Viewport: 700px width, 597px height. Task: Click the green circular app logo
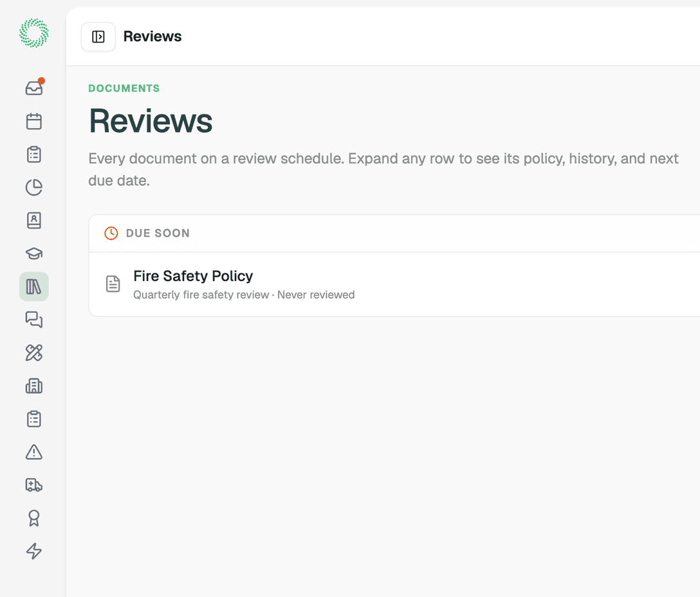(x=34, y=33)
